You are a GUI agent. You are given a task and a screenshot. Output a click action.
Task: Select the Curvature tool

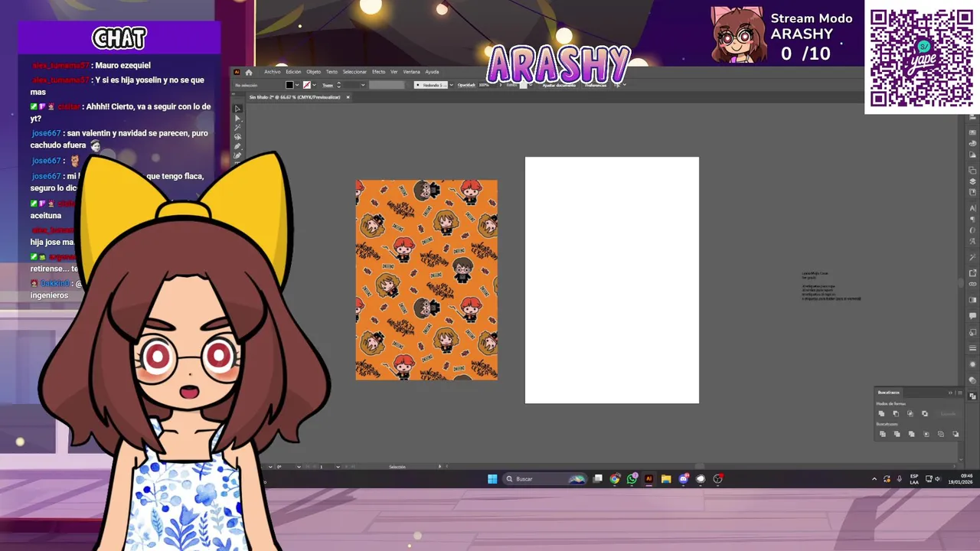(x=237, y=155)
